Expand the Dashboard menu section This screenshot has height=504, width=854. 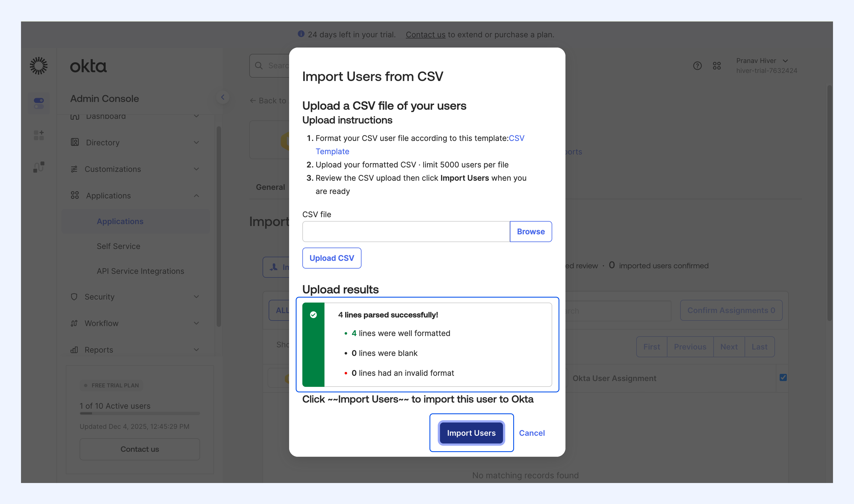(196, 116)
